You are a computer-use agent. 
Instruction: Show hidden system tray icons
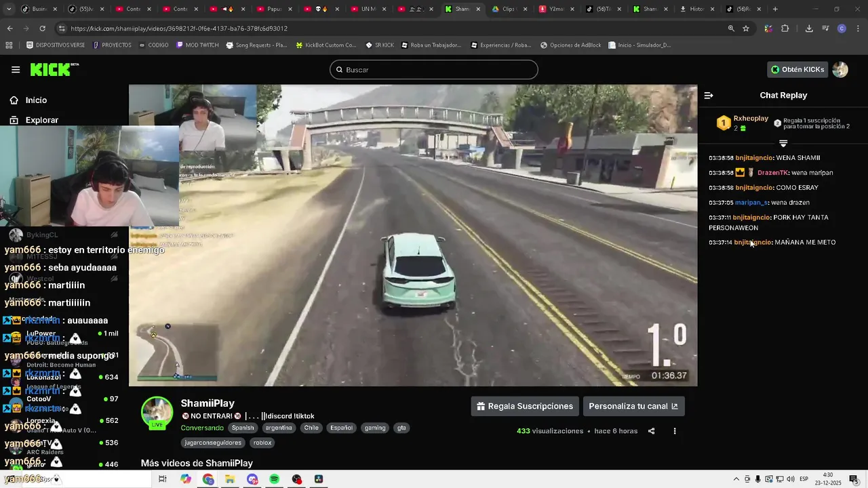[x=736, y=479]
